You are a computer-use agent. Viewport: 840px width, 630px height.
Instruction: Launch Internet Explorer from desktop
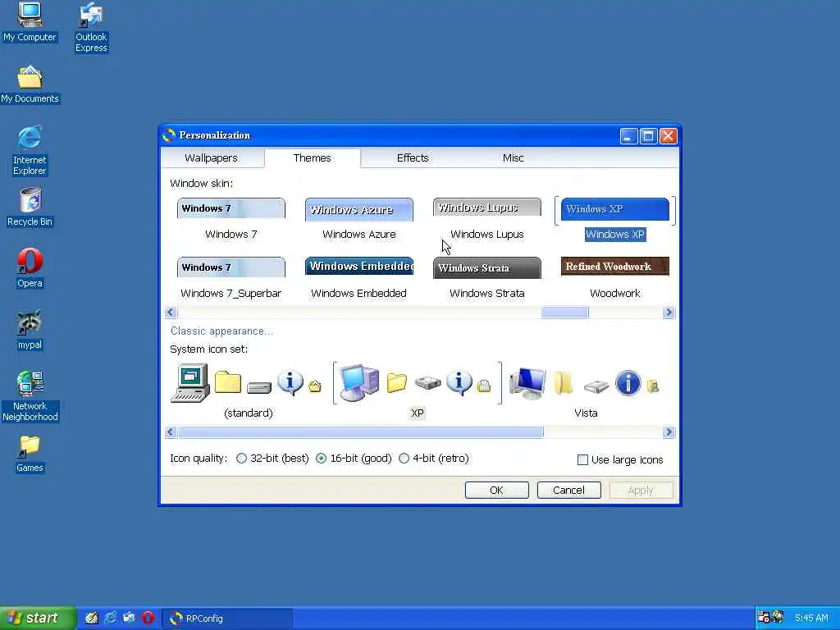click(x=30, y=151)
